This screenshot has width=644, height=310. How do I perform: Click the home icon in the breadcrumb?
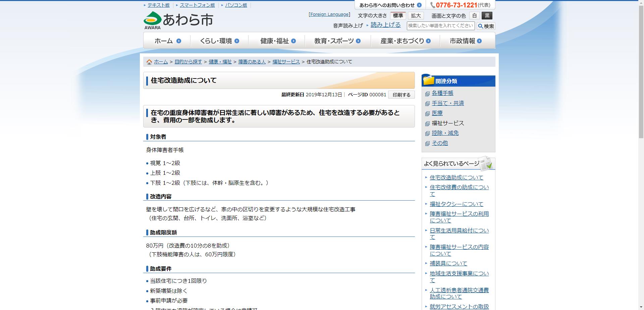(149, 62)
